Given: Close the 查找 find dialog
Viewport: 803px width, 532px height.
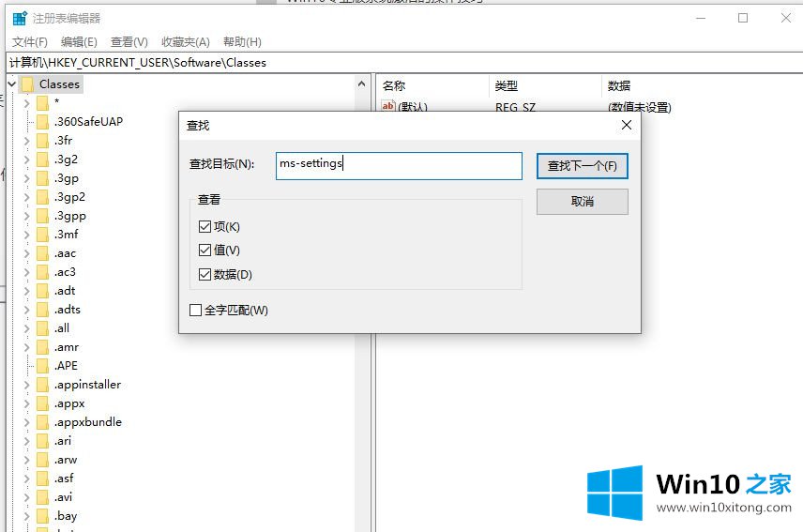Looking at the screenshot, I should (627, 125).
